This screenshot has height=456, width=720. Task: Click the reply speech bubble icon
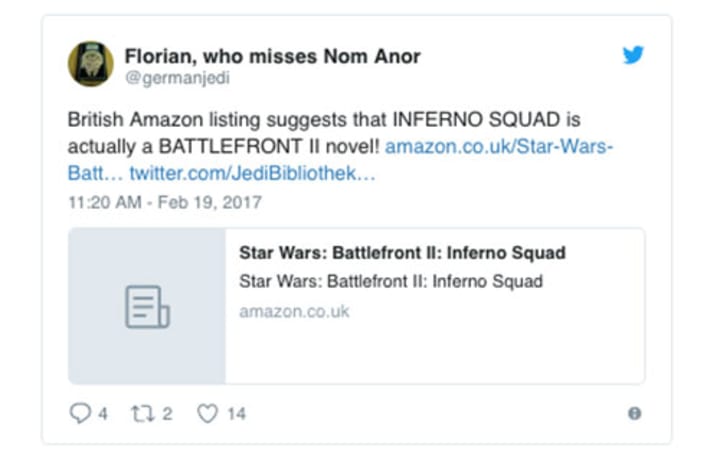point(80,413)
